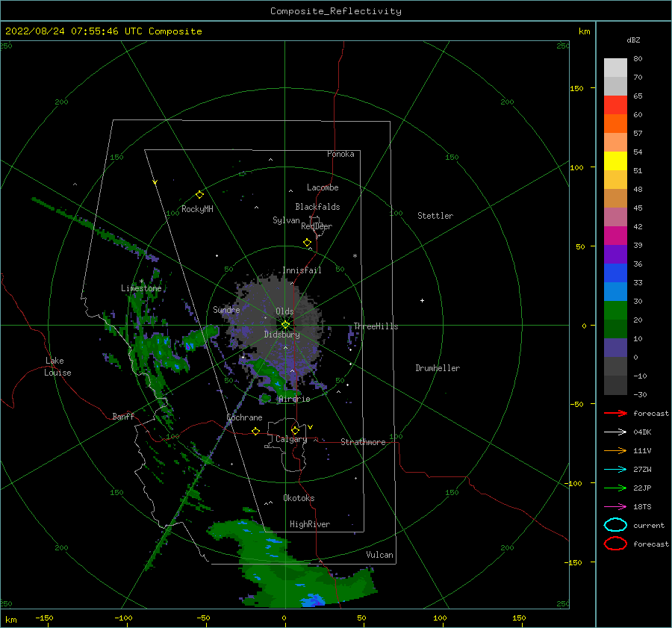Click the blue storm cell south of Vulcan
672x628 pixels.
click(314, 600)
